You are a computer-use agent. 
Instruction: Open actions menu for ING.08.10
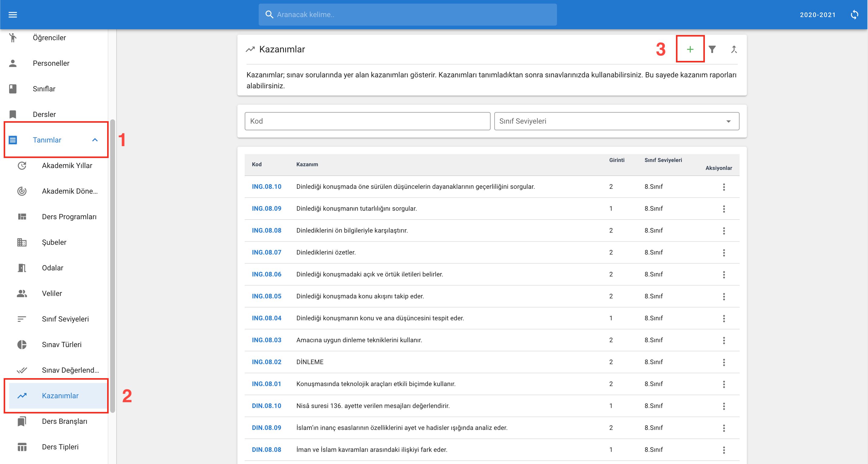(x=723, y=187)
